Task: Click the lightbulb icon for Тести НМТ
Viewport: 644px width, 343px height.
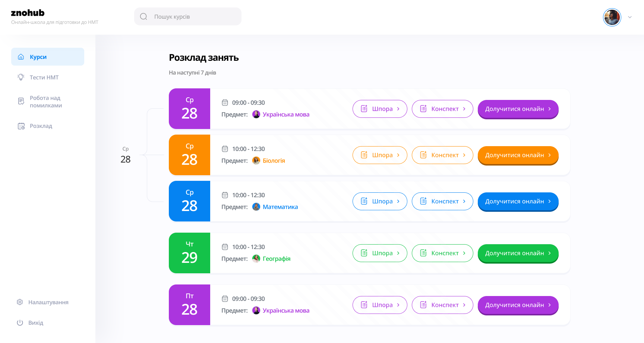Action: pos(21,77)
